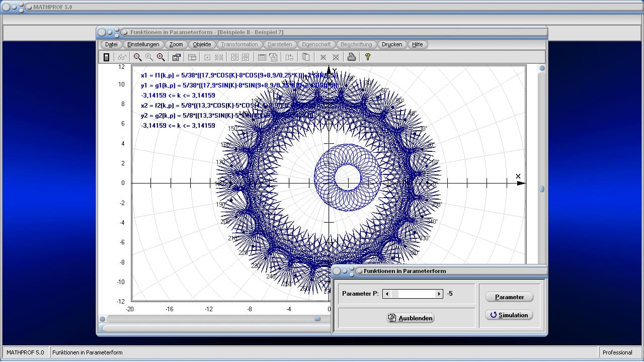Open the properties settings toolbar icon

click(176, 57)
